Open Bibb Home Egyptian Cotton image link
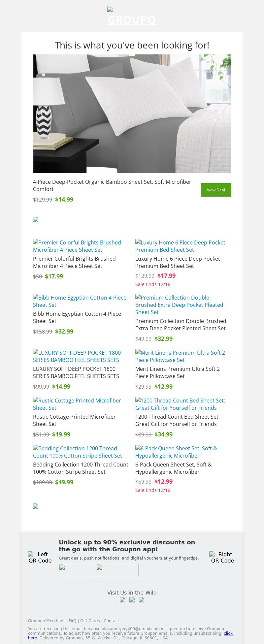This screenshot has height=644, width=264. pos(80,301)
